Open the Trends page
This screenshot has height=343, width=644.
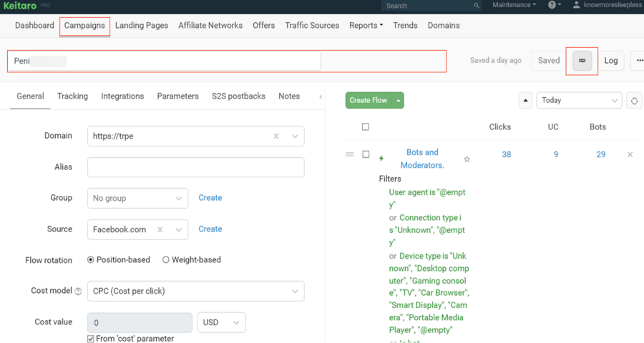click(406, 26)
